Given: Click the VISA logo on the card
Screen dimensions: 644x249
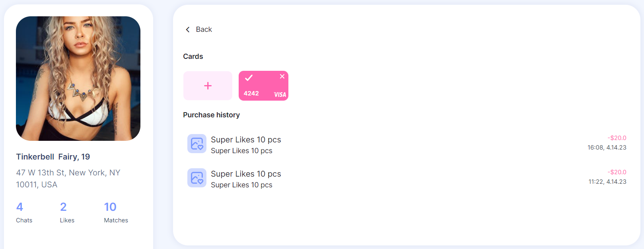Looking at the screenshot, I should click(x=280, y=95).
